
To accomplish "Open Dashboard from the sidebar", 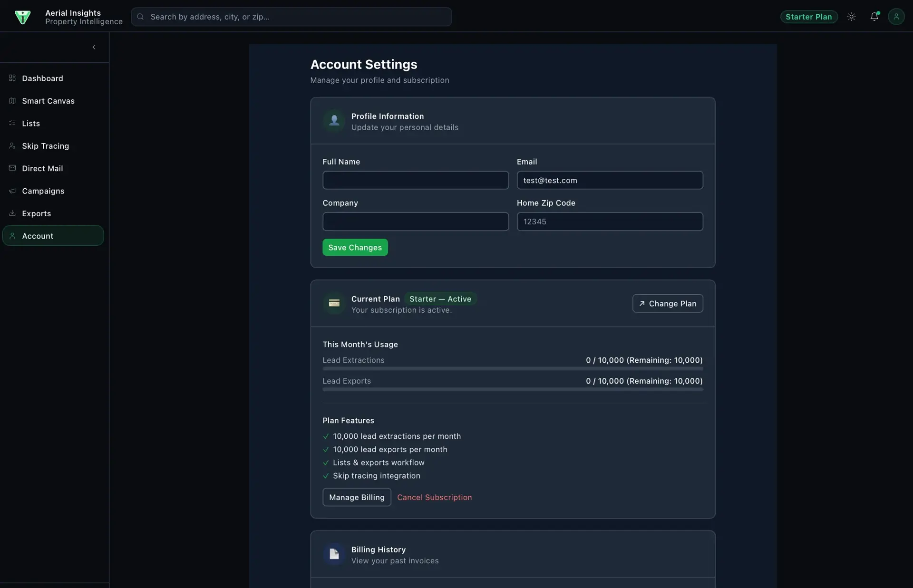I will click(x=53, y=78).
